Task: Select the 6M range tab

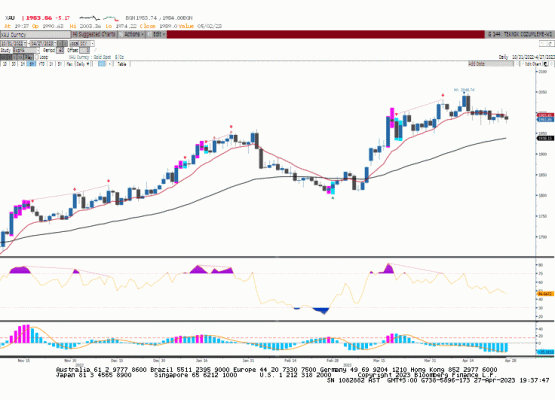Action: [31, 64]
